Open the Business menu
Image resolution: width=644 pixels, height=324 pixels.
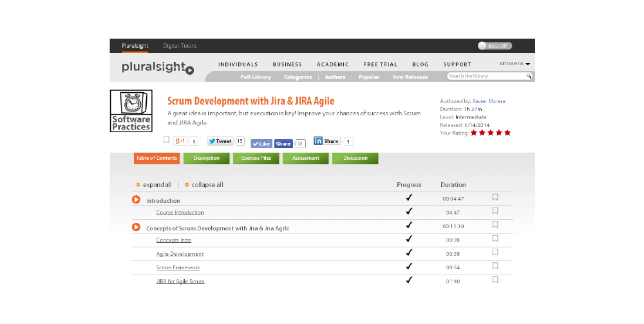(287, 64)
